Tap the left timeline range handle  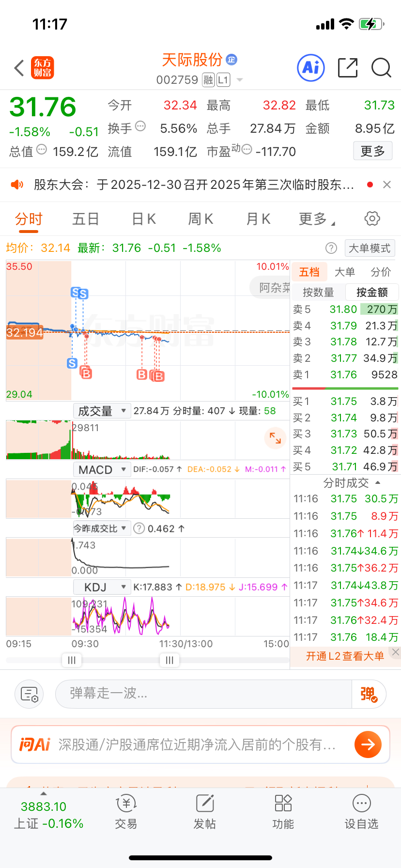point(72,660)
